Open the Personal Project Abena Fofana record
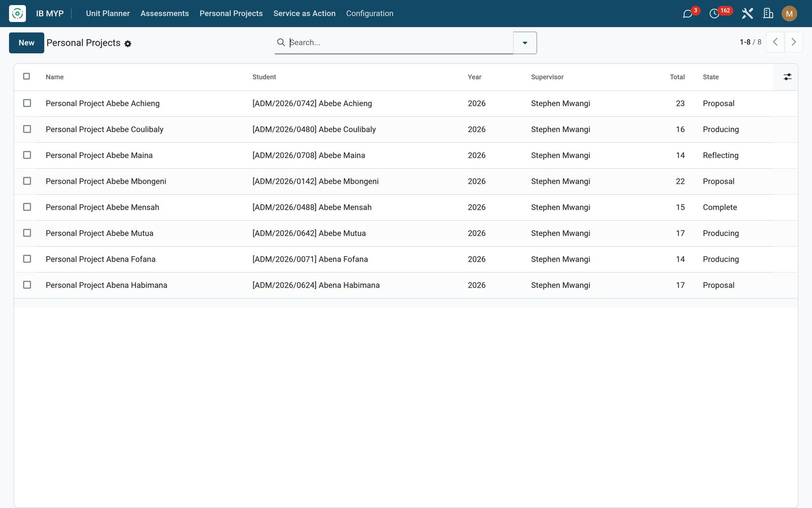 (x=100, y=259)
